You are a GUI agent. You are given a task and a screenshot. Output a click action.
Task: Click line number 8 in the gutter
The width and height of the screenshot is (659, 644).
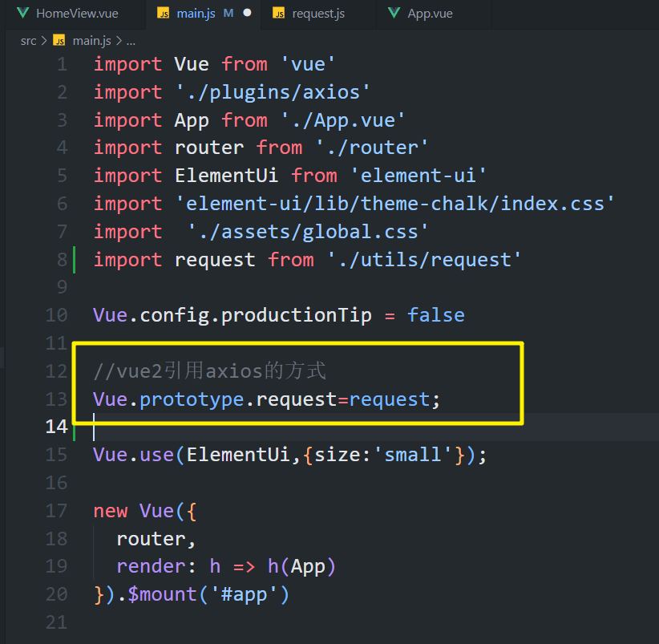62,260
